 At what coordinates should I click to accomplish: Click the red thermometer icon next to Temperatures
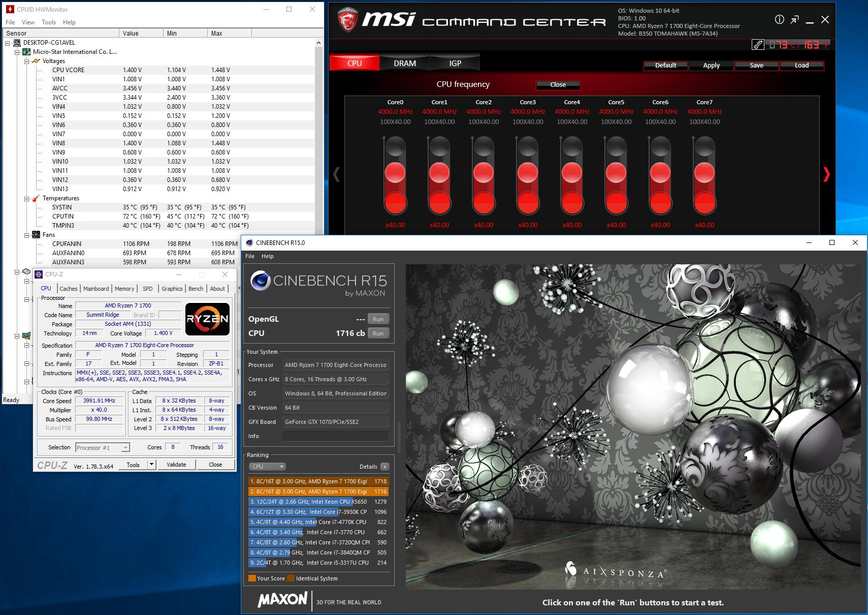click(x=36, y=198)
